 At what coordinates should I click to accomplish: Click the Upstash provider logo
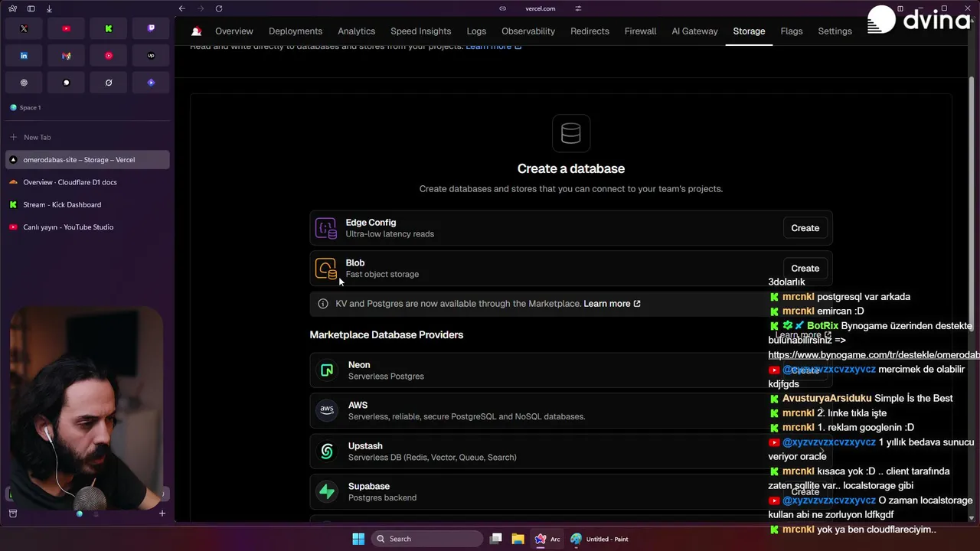click(x=327, y=452)
